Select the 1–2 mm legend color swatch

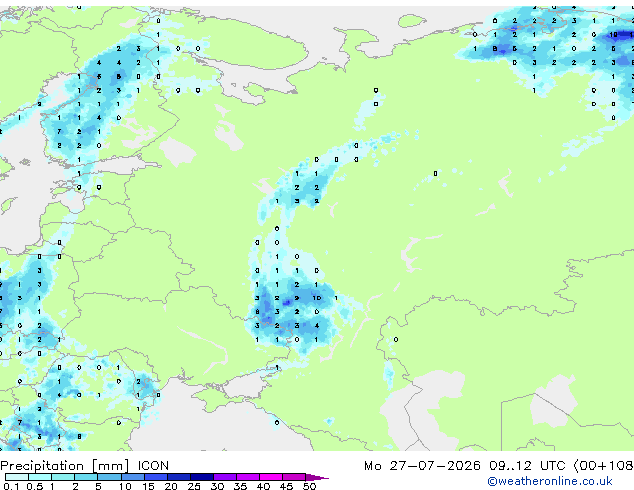(x=63, y=477)
